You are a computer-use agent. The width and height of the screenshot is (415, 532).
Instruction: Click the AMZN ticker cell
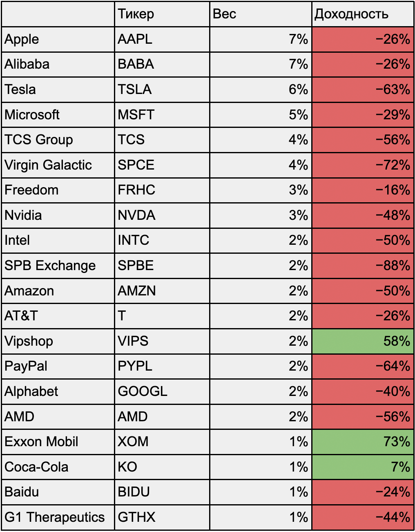[162, 291]
